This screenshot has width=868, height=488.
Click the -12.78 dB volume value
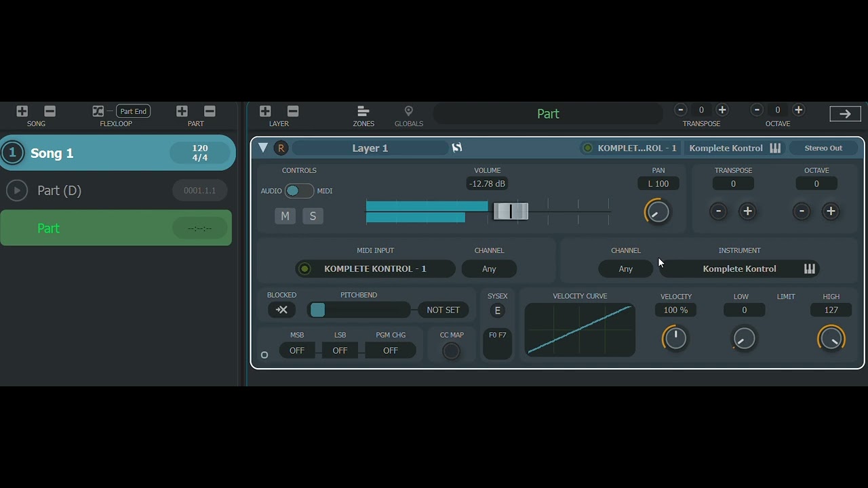pyautogui.click(x=487, y=184)
